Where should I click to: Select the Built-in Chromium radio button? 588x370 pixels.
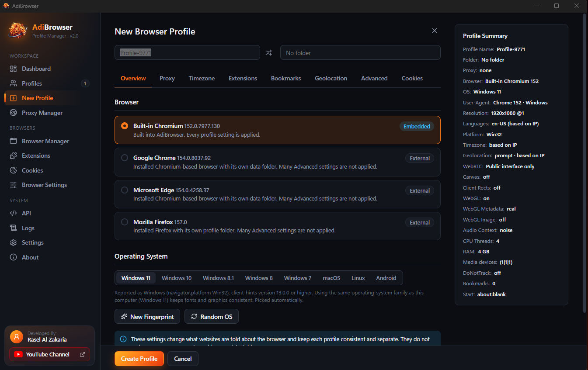[x=125, y=126]
